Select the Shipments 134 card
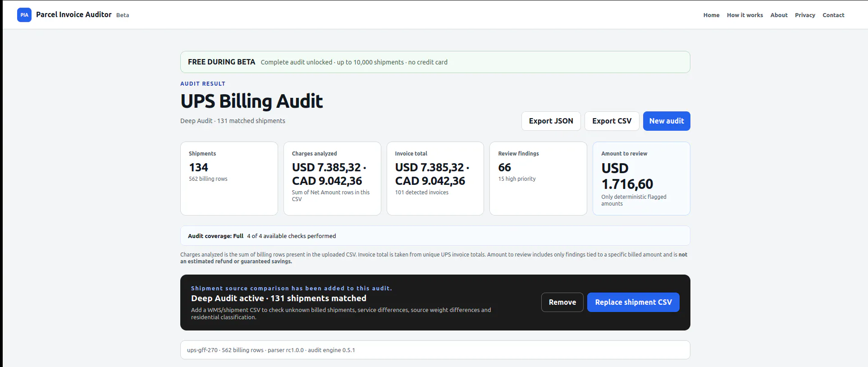 (x=229, y=179)
